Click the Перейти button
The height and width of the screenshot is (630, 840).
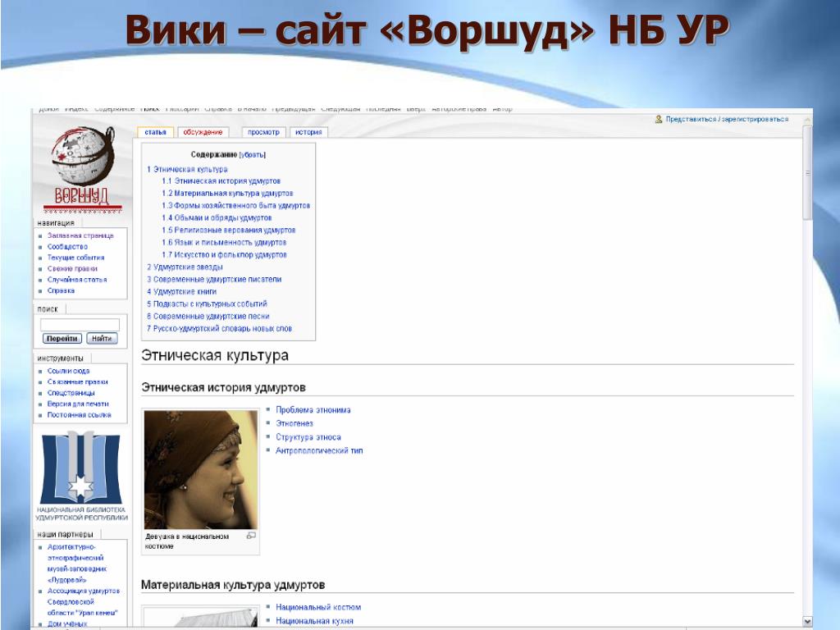pyautogui.click(x=62, y=339)
